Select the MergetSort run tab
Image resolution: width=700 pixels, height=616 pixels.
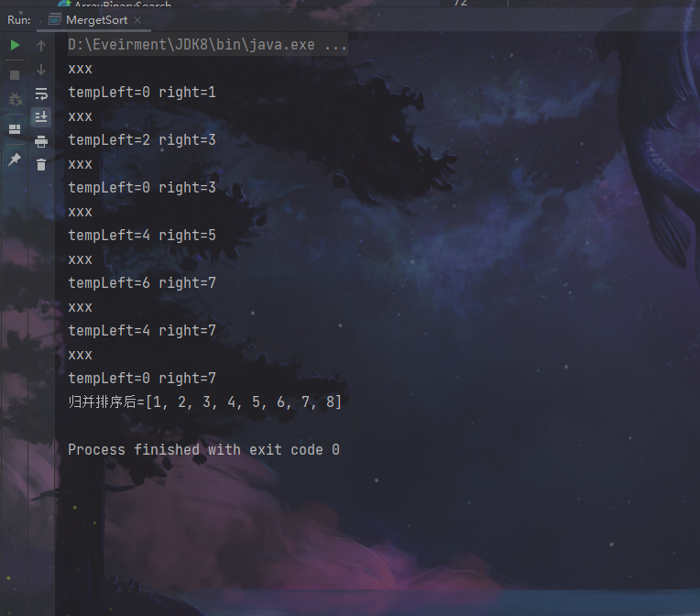[93, 20]
